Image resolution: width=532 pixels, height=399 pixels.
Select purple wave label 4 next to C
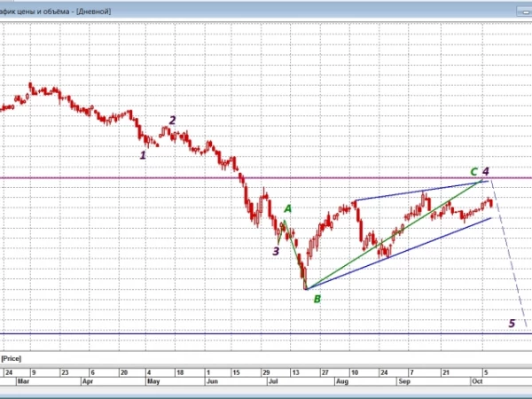(x=486, y=171)
